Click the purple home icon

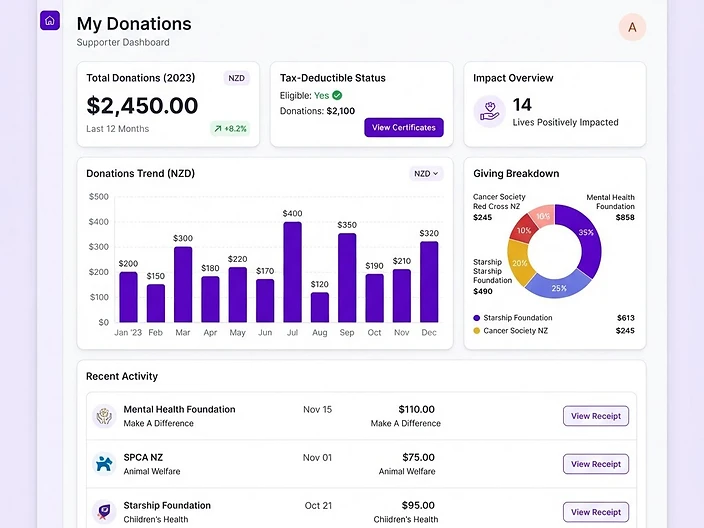(x=50, y=21)
